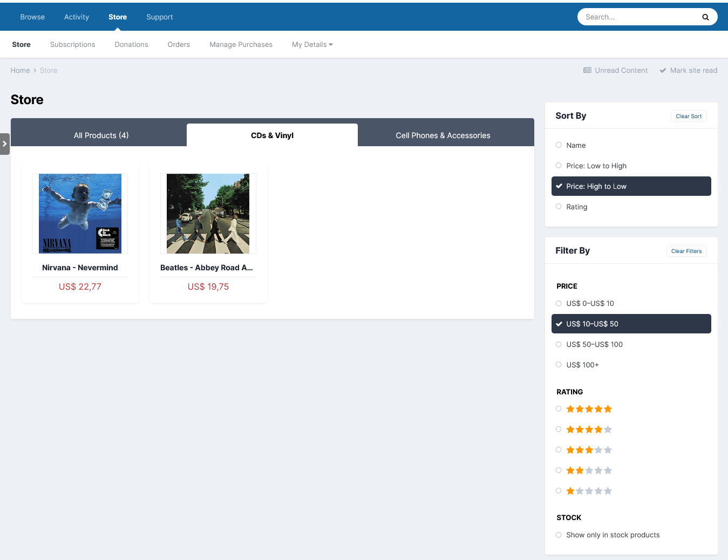Switch to All Products (4) tab
The width and height of the screenshot is (728, 560).
[x=101, y=135]
